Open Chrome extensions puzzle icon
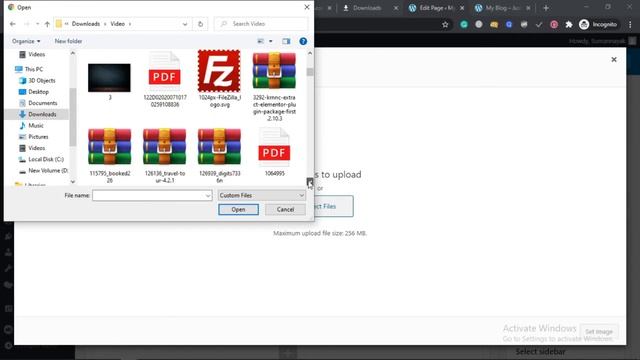The height and width of the screenshot is (360, 640). (569, 24)
